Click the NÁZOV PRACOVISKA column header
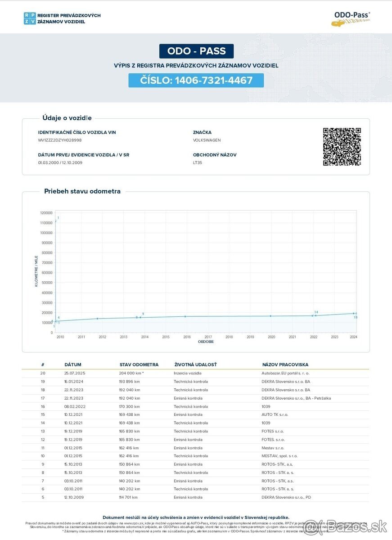 coord(285,364)
